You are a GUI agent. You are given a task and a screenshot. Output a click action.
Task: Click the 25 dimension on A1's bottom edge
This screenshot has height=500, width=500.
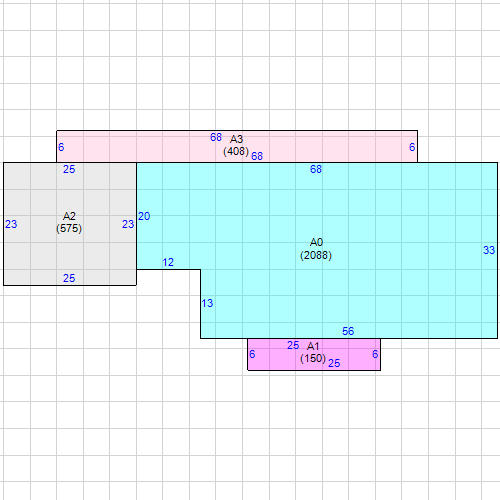(334, 363)
